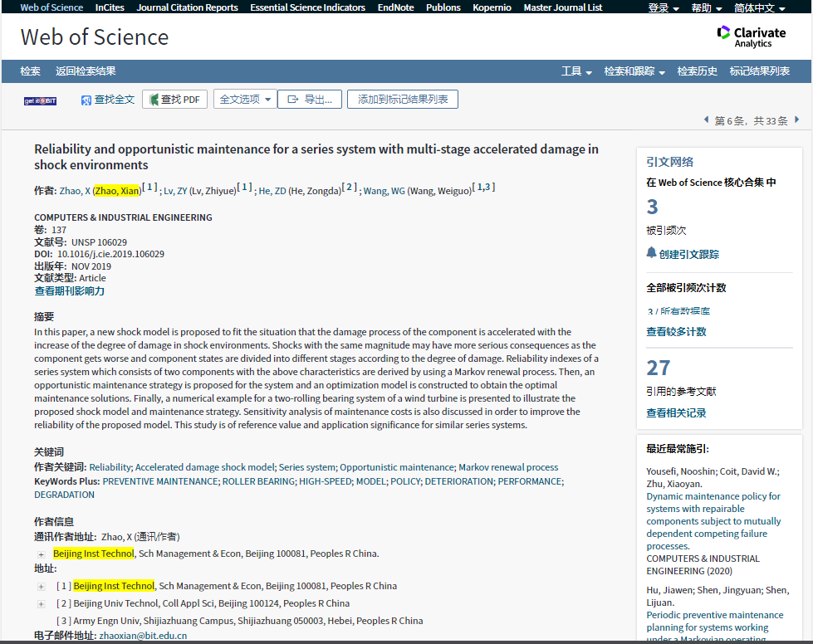Open the 简体中文 language dropdown
Screen dimensions: 813x644
[x=760, y=7]
